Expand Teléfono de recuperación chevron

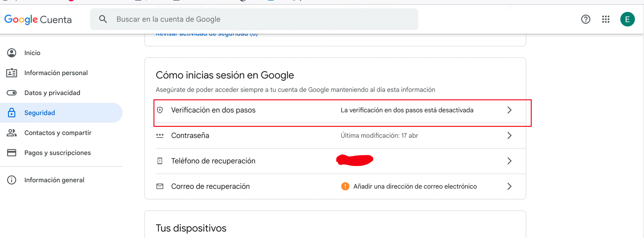click(x=509, y=161)
